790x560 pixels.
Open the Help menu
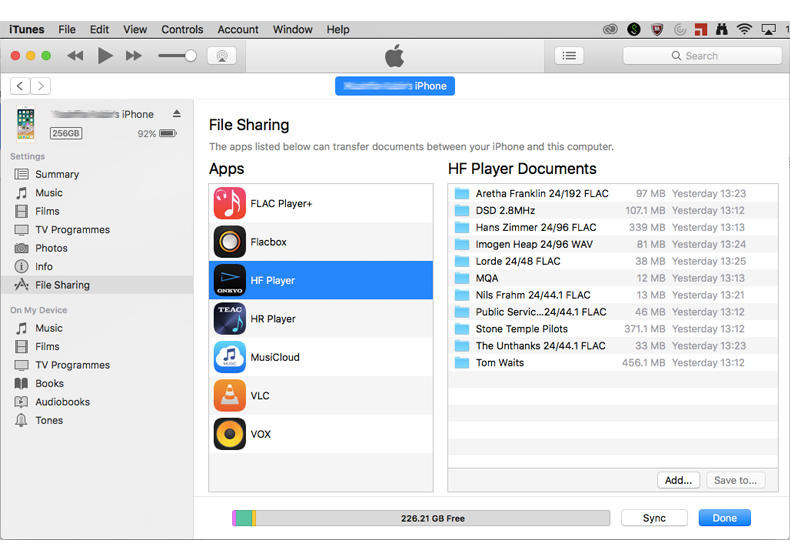338,29
